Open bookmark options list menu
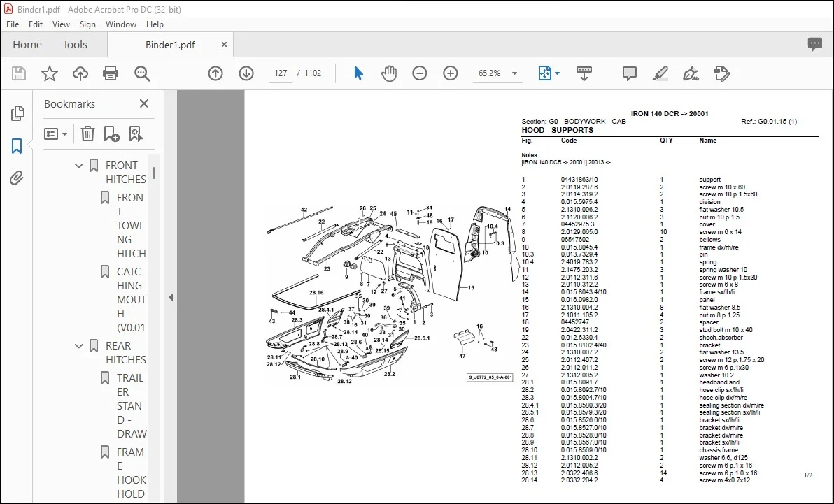This screenshot has height=504, width=834. coord(55,134)
